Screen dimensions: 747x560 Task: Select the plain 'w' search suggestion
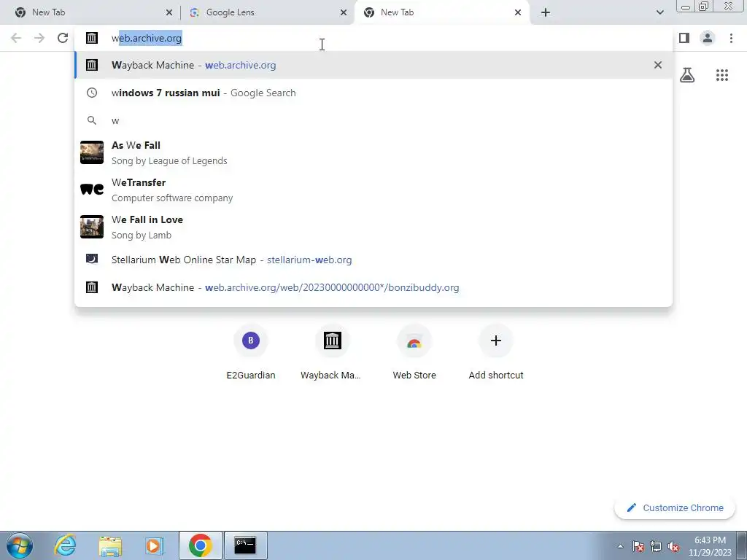click(373, 120)
